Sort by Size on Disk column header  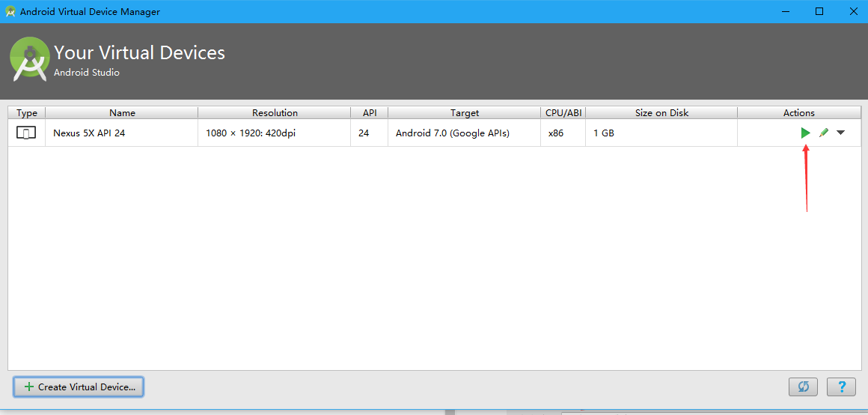click(x=661, y=112)
